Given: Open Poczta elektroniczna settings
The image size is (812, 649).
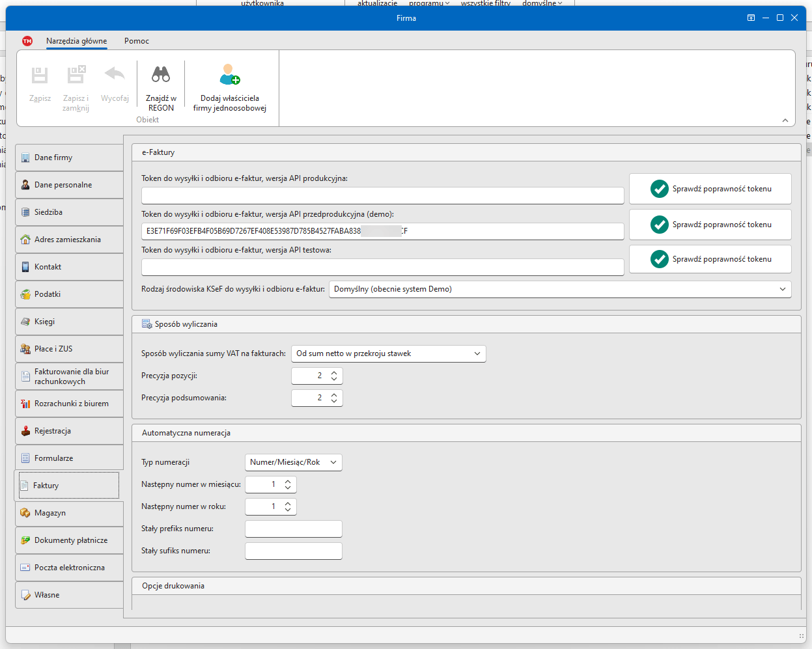Looking at the screenshot, I should 69,568.
